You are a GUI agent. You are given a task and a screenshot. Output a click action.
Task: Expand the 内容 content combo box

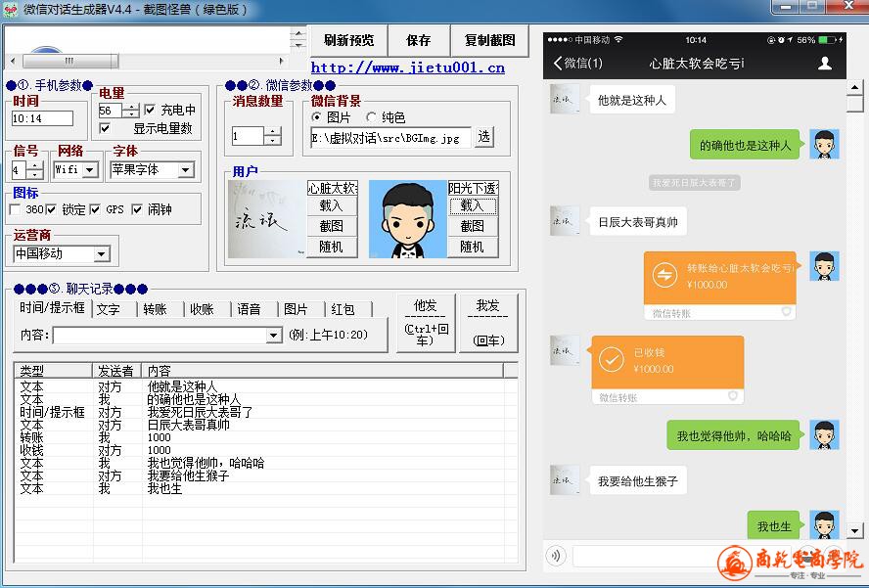coord(273,336)
